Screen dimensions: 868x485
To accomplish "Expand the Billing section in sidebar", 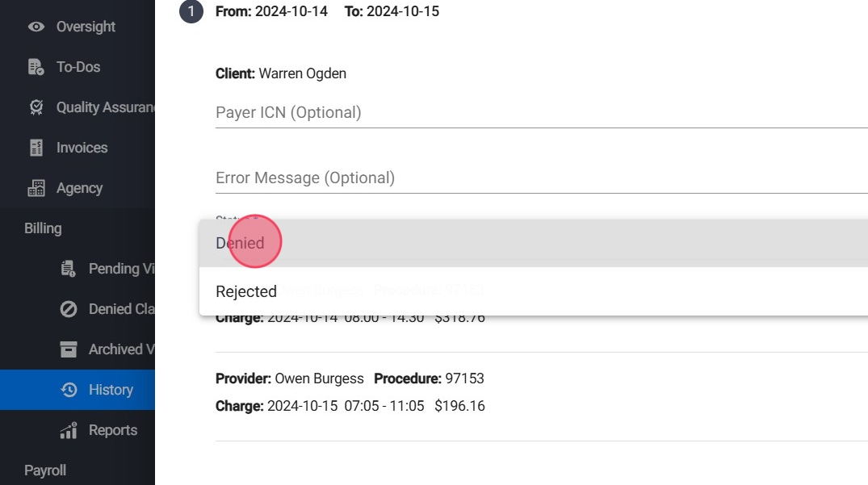I will (x=43, y=228).
